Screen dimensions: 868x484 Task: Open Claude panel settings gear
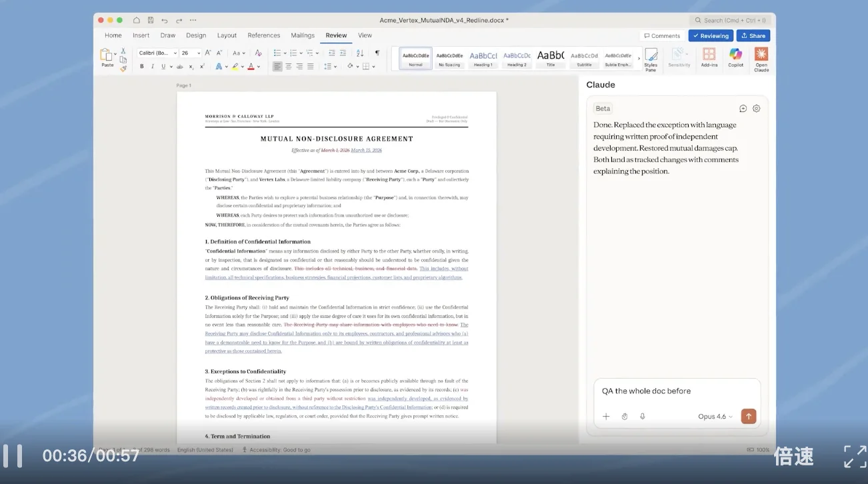pos(756,109)
